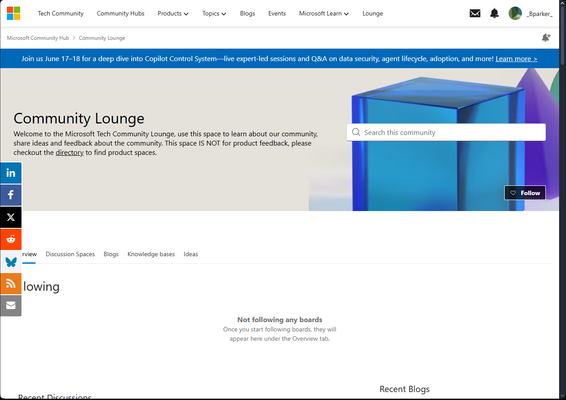566x400 pixels.
Task: Share on Bluesky via butterfly icon
Action: tap(11, 261)
